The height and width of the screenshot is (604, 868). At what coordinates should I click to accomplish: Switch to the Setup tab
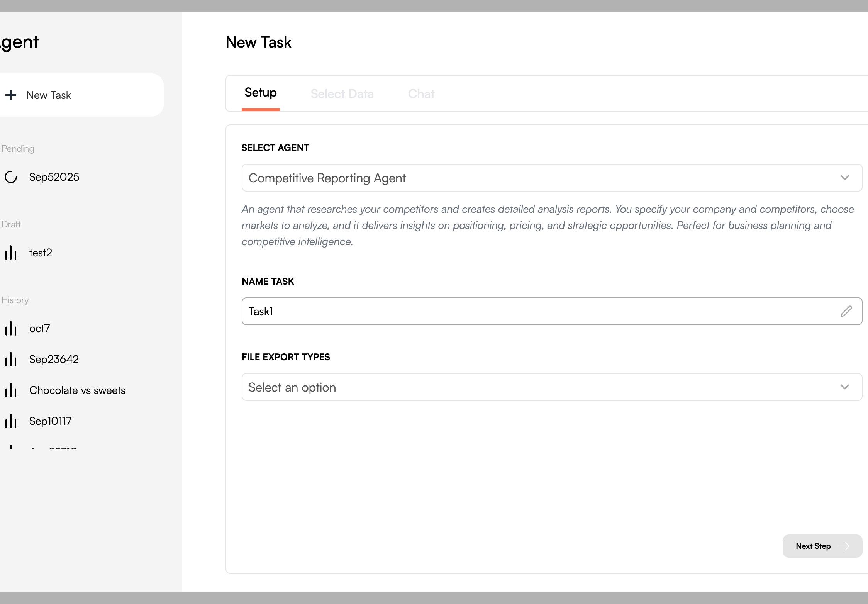[x=261, y=93]
